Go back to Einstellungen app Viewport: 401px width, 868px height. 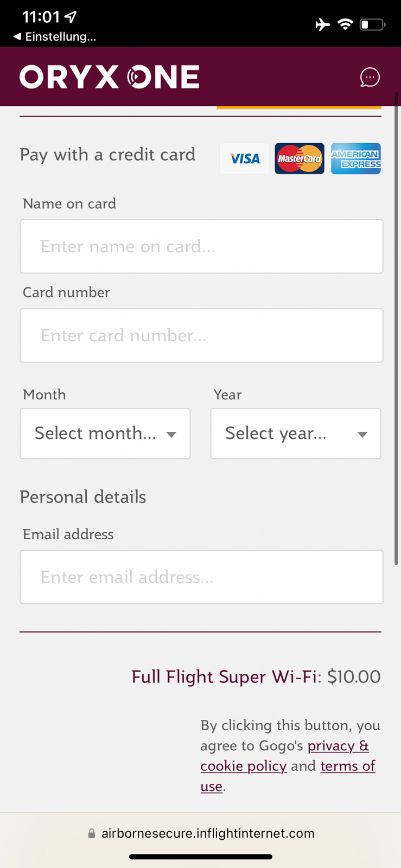pos(55,37)
